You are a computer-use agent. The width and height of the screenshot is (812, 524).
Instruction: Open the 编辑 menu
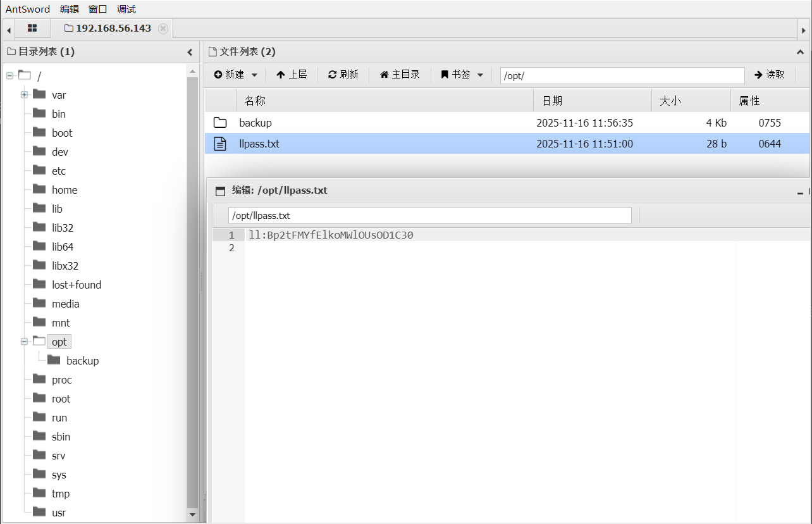pos(70,9)
